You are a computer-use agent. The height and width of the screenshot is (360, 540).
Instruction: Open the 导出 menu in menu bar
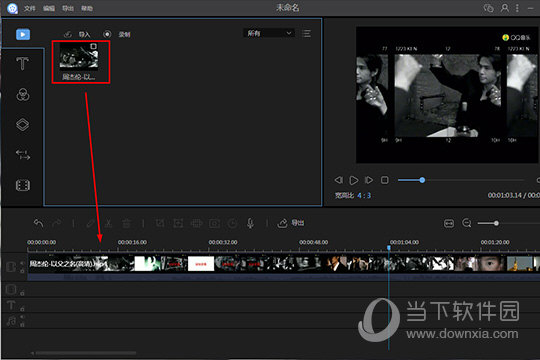[x=68, y=8]
